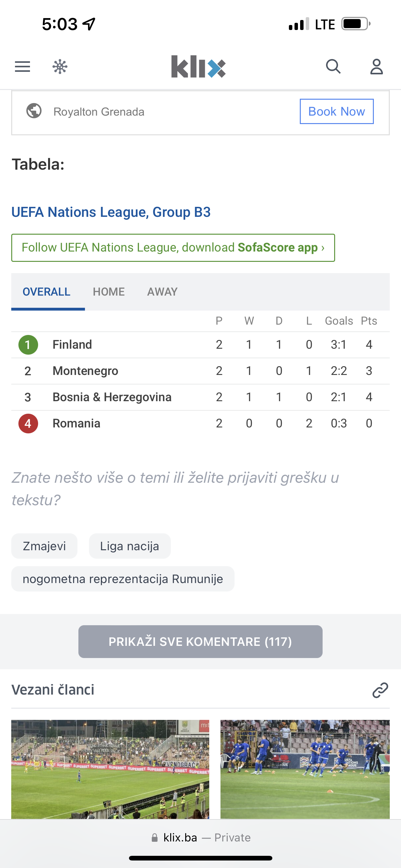Open nogometna reprezentacija Rumunije tag
The image size is (401, 868).
click(x=123, y=579)
